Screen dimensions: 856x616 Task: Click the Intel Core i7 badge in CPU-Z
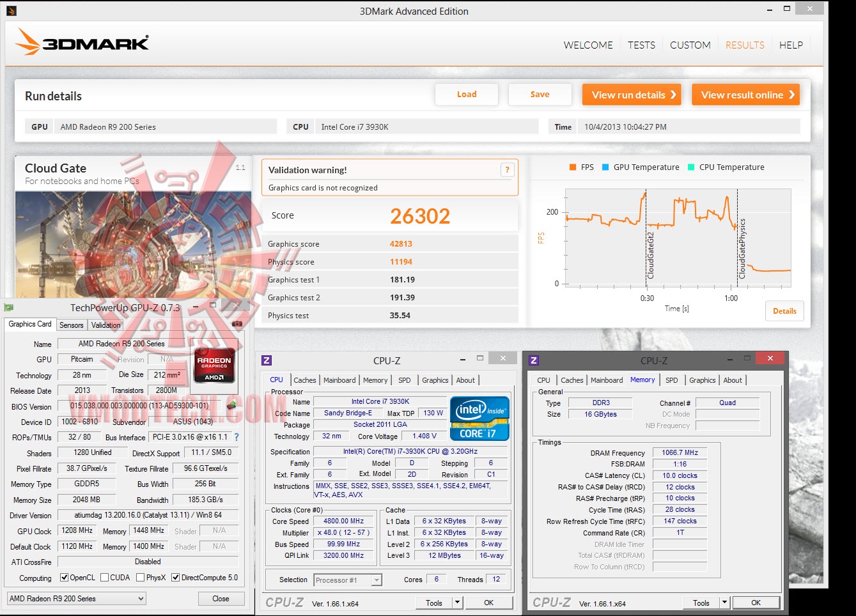[x=479, y=419]
